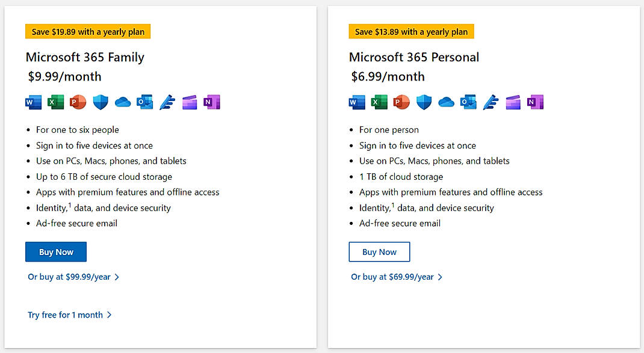Open the Word icon in the Personal plan
Image resolution: width=644 pixels, height=353 pixels.
point(357,102)
